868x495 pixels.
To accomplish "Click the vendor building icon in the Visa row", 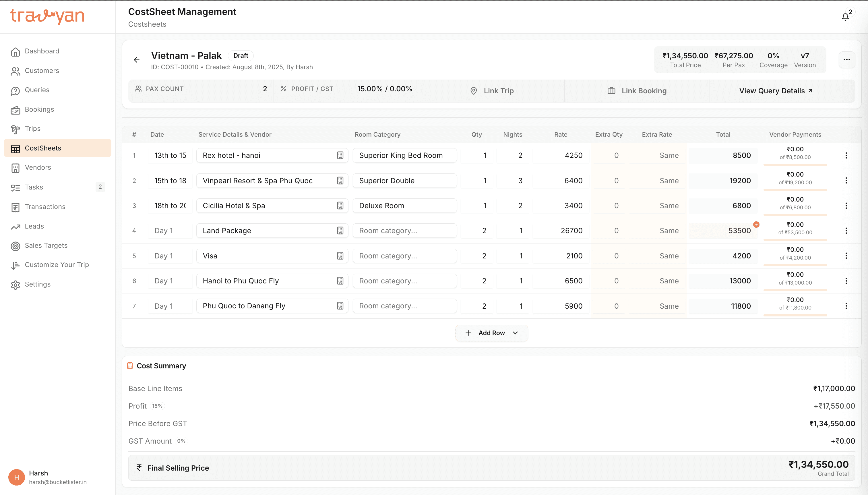I will (x=340, y=256).
